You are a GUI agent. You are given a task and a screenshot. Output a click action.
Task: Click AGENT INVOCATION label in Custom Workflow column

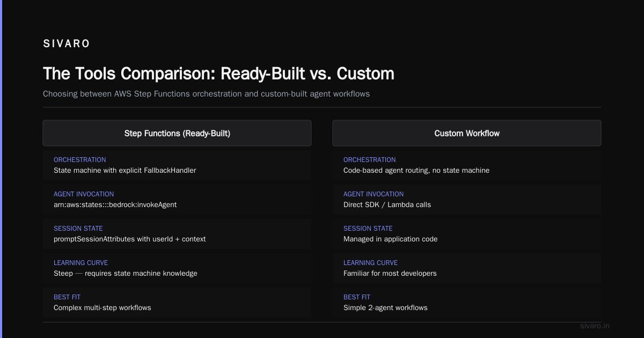pyautogui.click(x=374, y=194)
